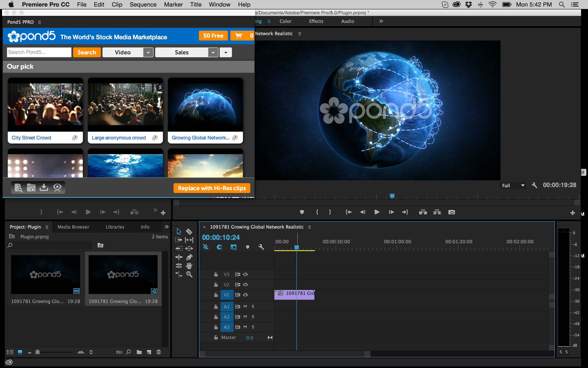Select the Razor tool in tools panel
The width and height of the screenshot is (588, 368).
[189, 231]
